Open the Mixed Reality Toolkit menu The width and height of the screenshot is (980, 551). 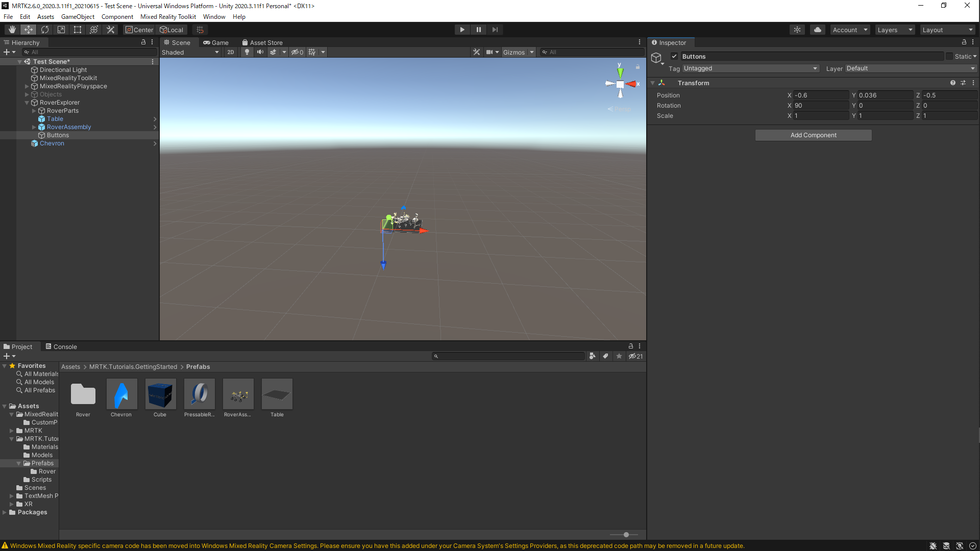click(x=168, y=17)
